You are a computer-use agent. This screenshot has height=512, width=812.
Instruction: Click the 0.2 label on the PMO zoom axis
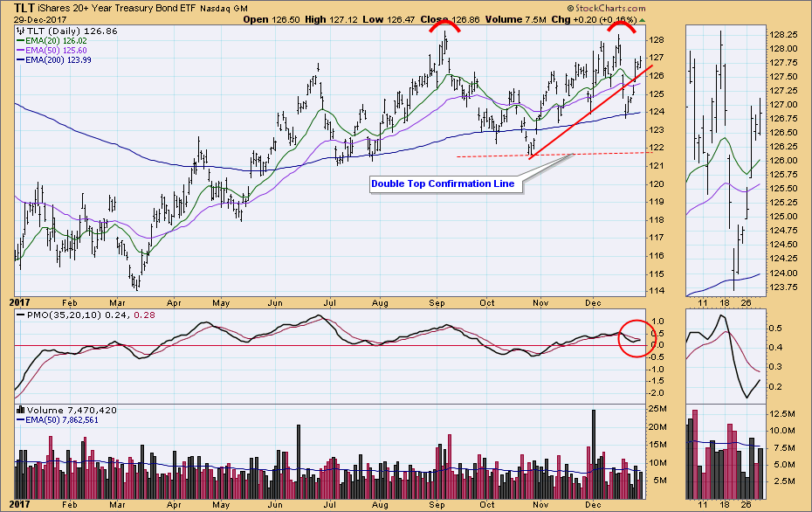(775, 387)
